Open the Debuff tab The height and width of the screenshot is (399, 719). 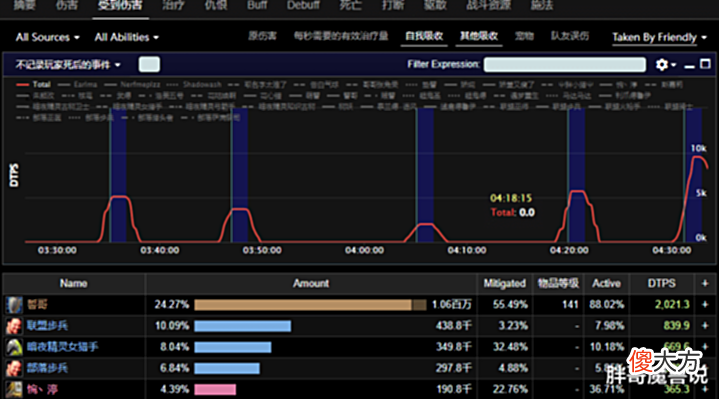coord(303,6)
